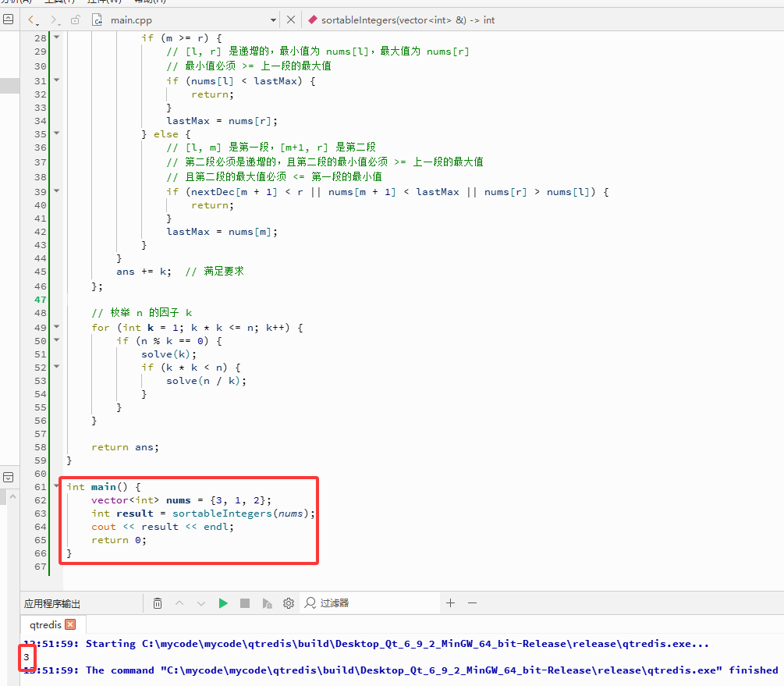This screenshot has width=784, height=686.
Task: Go forward with the navigation arrow
Action: click(54, 20)
